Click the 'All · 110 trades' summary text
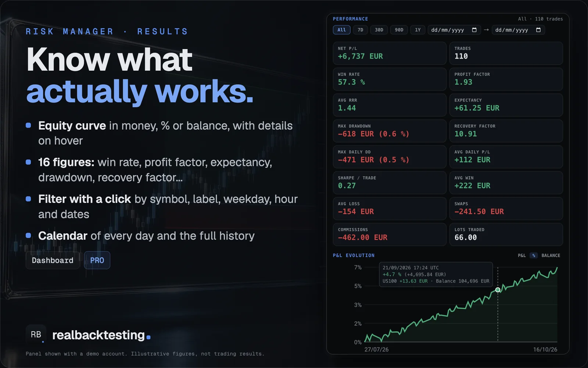 pyautogui.click(x=540, y=19)
